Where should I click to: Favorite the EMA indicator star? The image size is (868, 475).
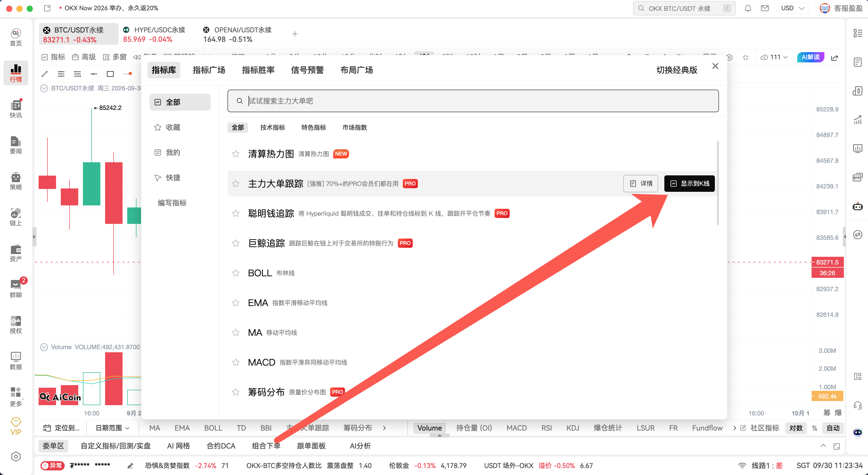click(235, 303)
